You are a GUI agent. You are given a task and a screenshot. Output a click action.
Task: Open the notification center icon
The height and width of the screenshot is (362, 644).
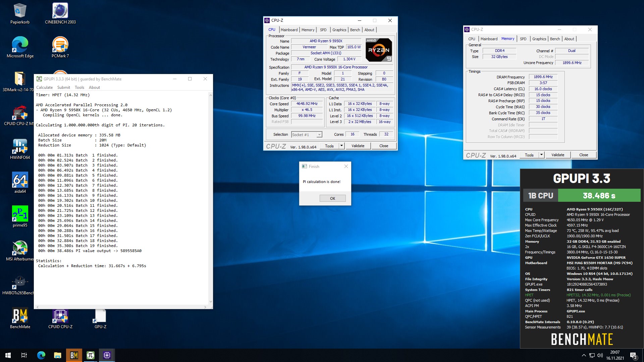633,355
